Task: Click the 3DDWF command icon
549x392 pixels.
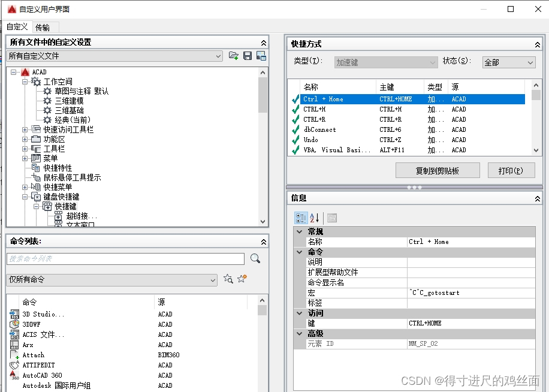Action: click(14, 324)
